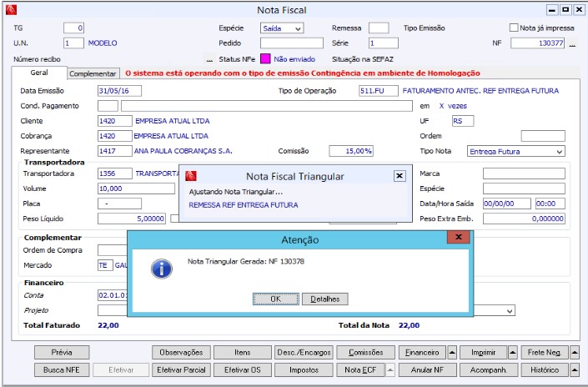588x387 pixels.
Task: Click the blue information icon in the Atenção dialog
Action: click(x=162, y=269)
